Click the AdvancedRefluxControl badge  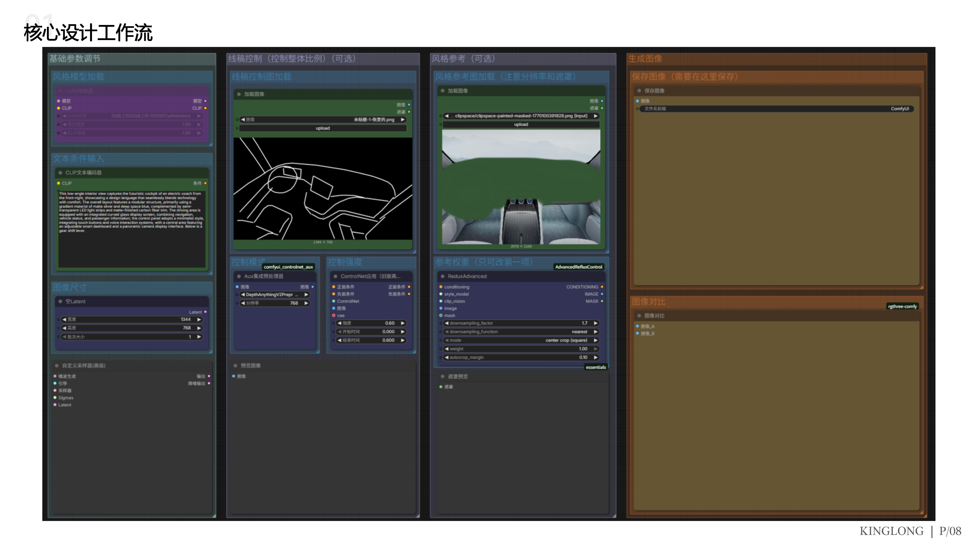579,267
